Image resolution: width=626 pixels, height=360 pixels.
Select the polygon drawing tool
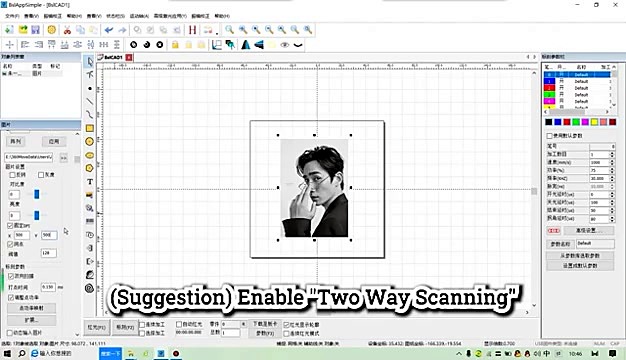90,168
